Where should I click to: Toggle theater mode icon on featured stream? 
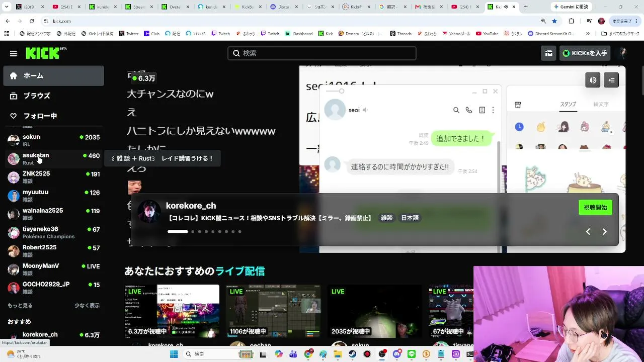tap(611, 80)
